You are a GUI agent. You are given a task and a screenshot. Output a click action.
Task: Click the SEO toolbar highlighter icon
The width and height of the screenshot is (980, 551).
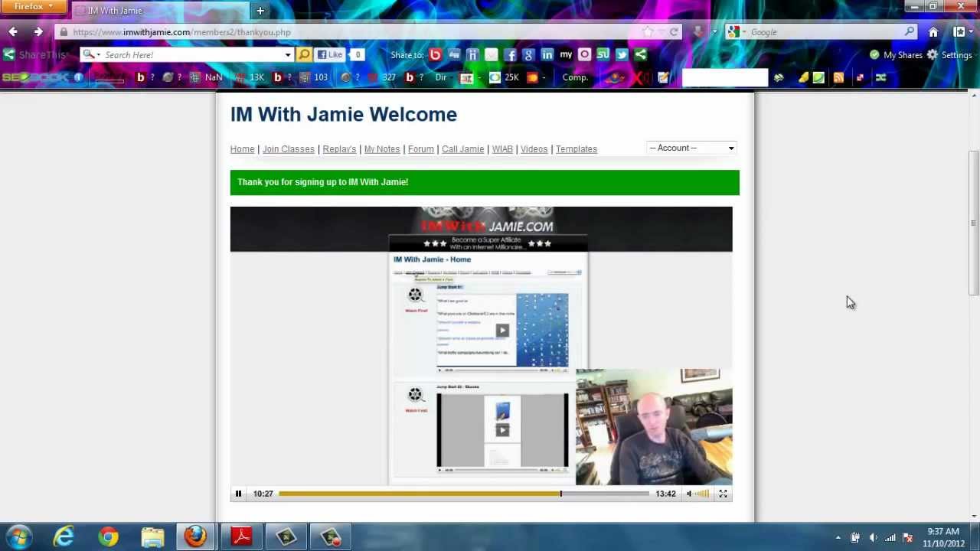[x=803, y=77]
